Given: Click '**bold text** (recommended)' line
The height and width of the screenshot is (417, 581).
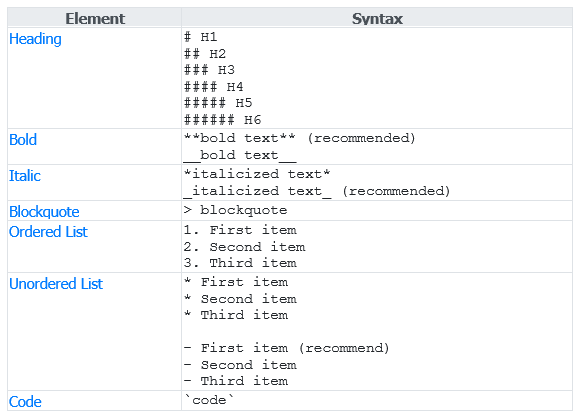Looking at the screenshot, I should pos(300,138).
